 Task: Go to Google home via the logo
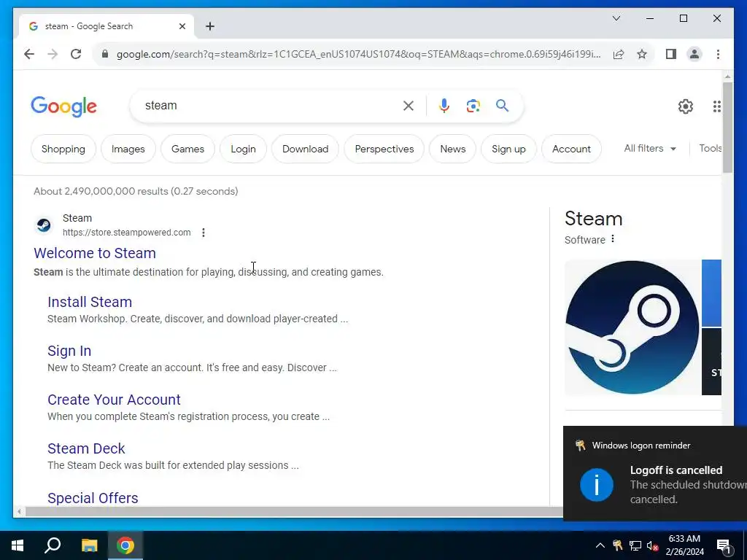tap(64, 106)
